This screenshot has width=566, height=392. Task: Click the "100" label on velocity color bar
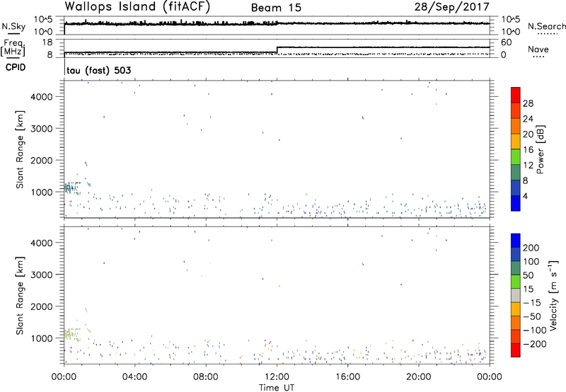tap(531, 261)
